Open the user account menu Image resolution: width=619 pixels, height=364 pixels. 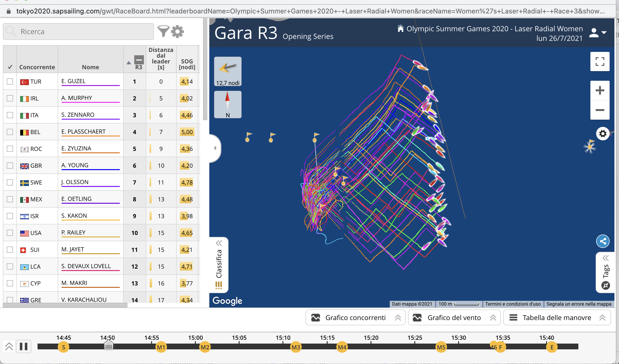point(598,33)
